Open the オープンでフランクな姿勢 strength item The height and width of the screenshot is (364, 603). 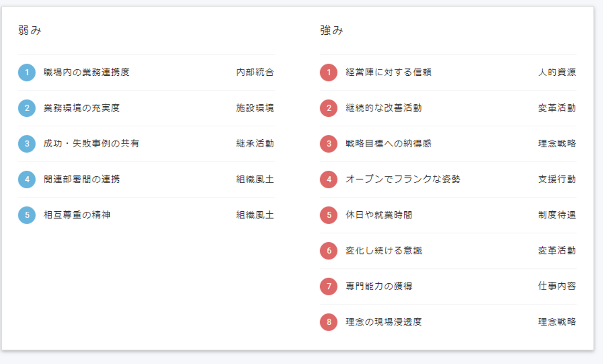[402, 179]
